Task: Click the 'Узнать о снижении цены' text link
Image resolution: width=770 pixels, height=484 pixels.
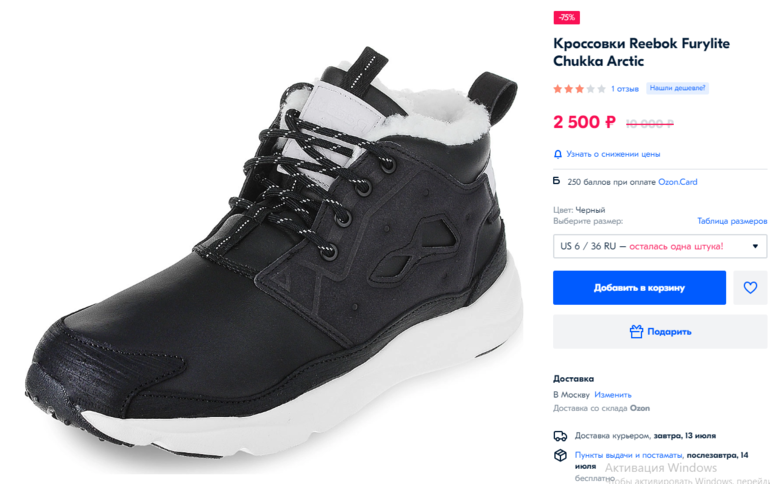Action: click(x=613, y=154)
